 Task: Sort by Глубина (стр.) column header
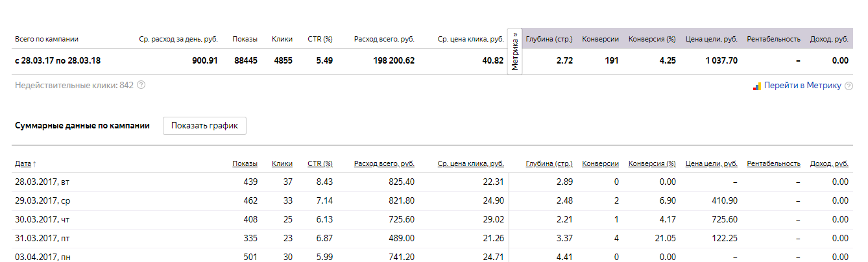pyautogui.click(x=549, y=163)
